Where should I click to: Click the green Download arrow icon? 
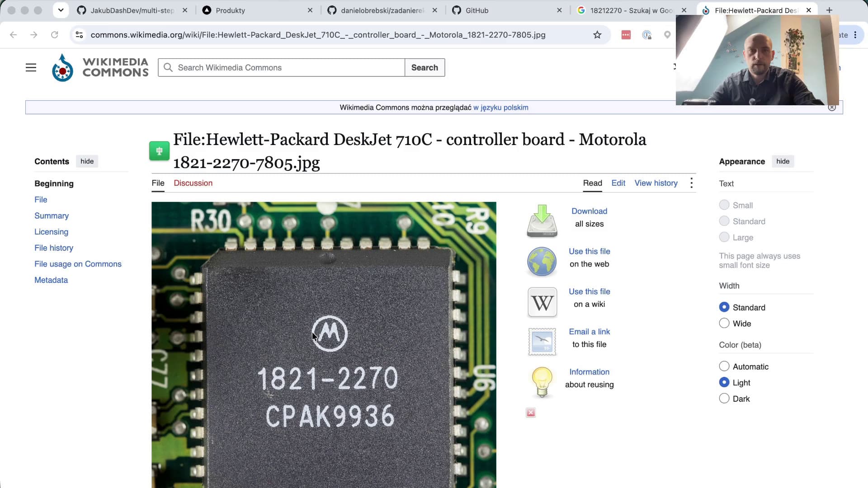(x=542, y=221)
